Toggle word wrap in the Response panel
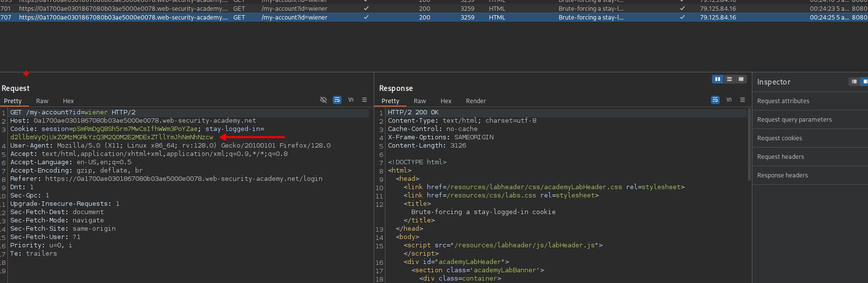 [715, 100]
